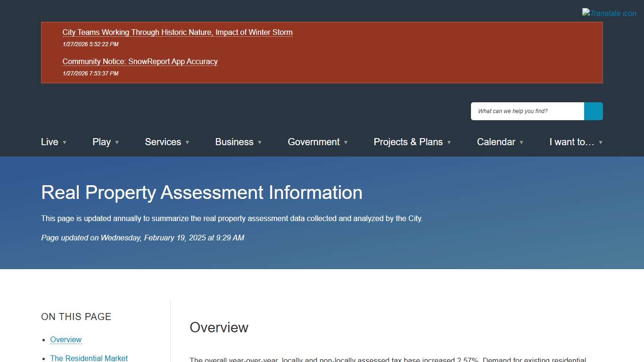Open the winter storm alert article
This screenshot has height=362, width=644.
tap(177, 32)
